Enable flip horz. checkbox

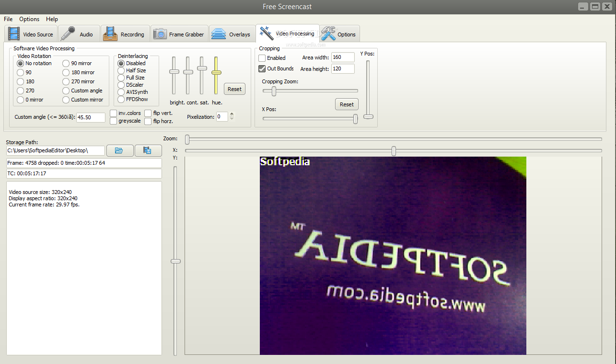(148, 121)
